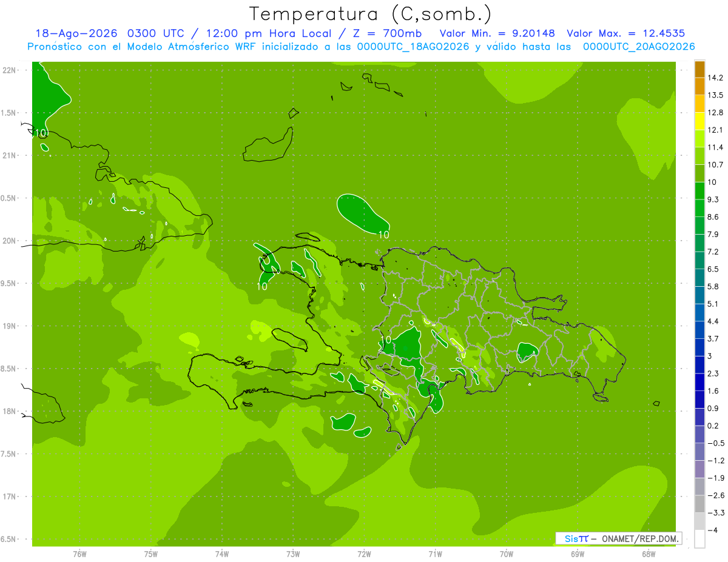
Task: Click the '9.3' legend value
Action: [x=714, y=200]
